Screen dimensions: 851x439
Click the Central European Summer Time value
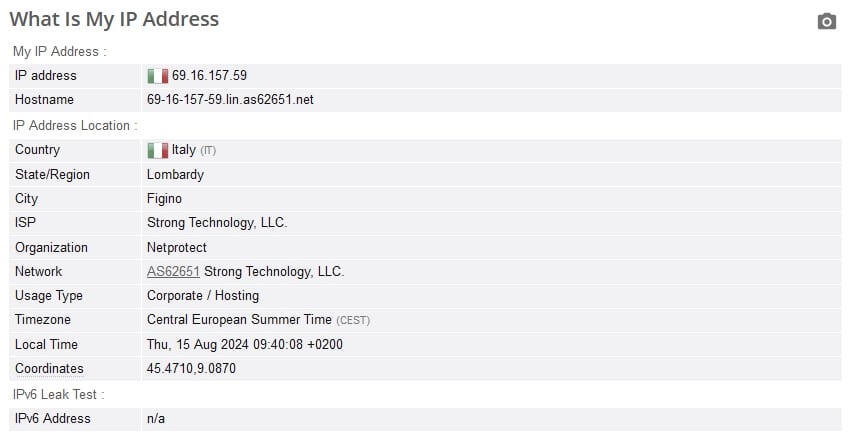239,320
